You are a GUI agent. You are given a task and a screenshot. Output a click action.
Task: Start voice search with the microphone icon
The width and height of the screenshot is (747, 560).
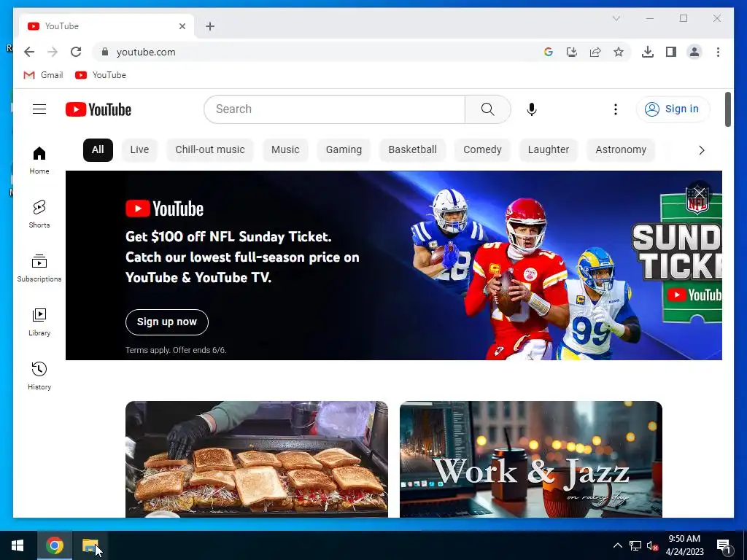(x=532, y=109)
